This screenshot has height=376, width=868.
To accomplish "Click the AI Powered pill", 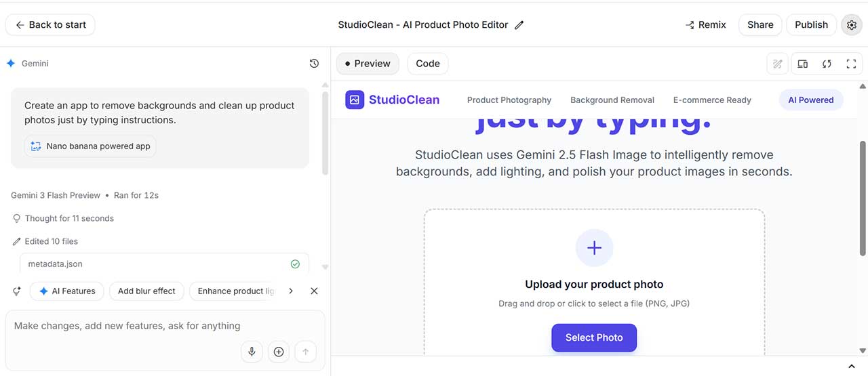I will [811, 100].
